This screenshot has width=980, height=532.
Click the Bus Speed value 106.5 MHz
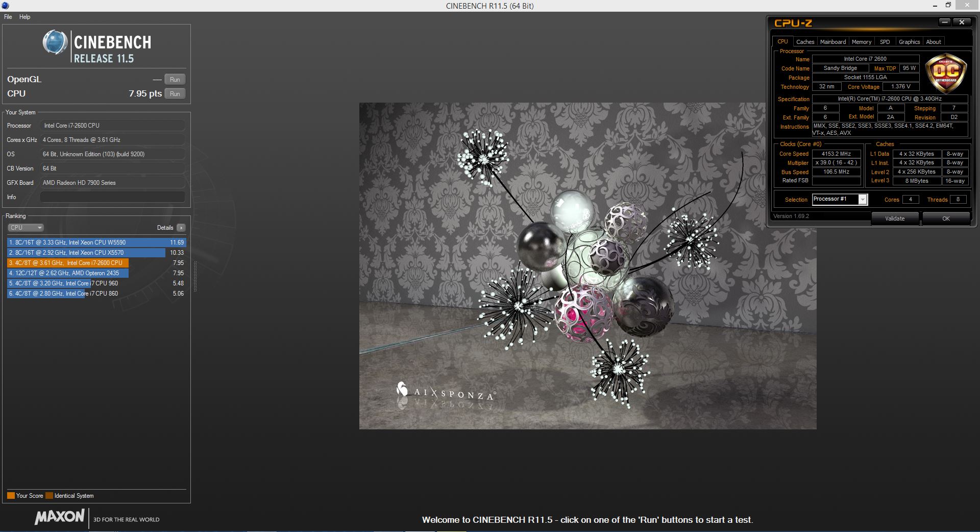pos(836,172)
